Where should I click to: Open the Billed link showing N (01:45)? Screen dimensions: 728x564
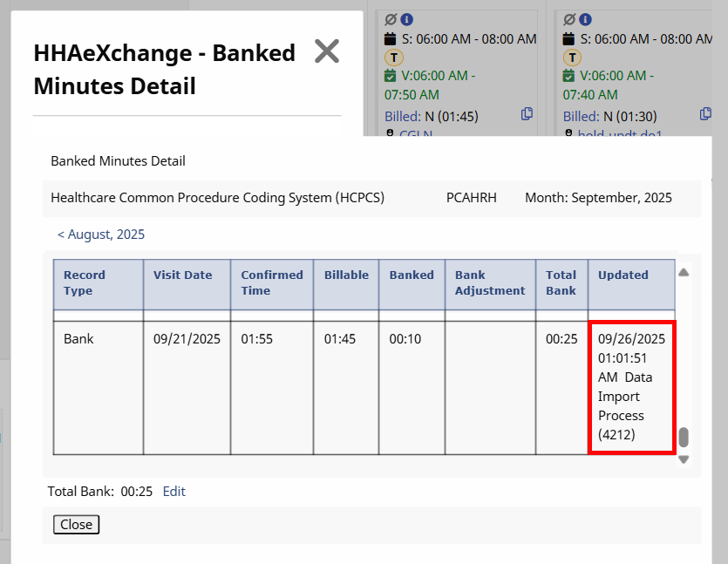(x=404, y=116)
